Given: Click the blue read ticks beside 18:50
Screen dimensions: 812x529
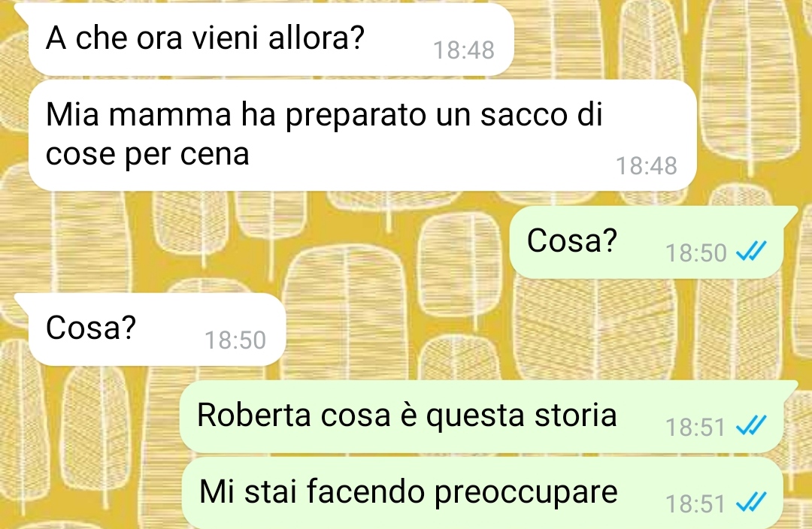Looking at the screenshot, I should coord(751,252).
